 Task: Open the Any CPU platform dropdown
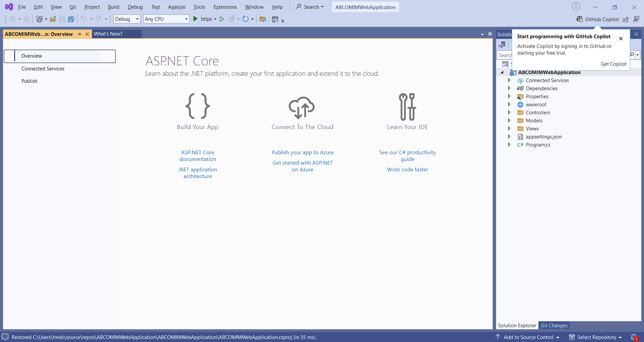click(166, 19)
